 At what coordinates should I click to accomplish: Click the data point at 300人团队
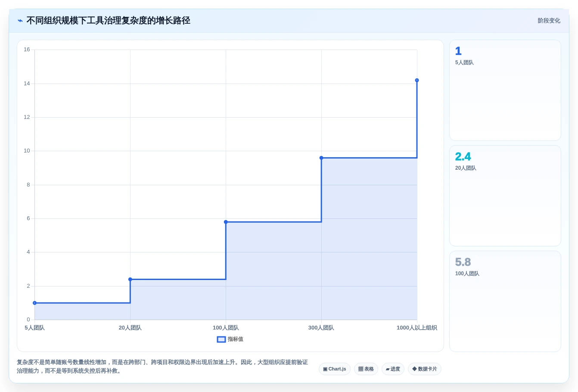pyautogui.click(x=321, y=158)
